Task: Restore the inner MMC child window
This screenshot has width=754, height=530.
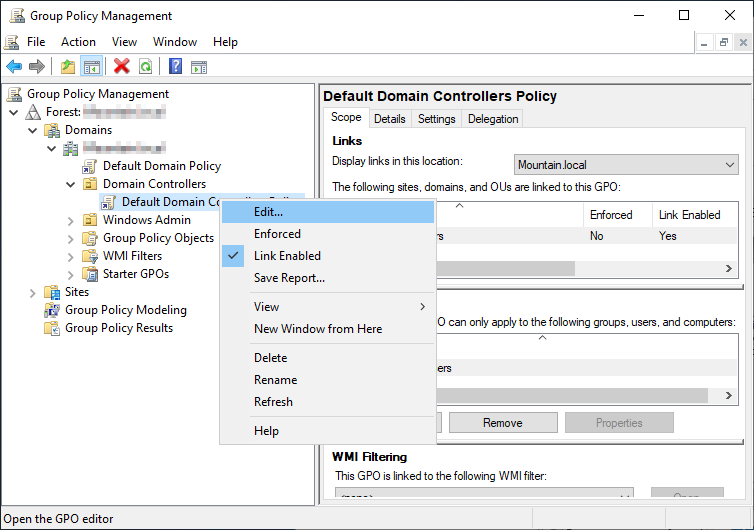Action: (724, 42)
